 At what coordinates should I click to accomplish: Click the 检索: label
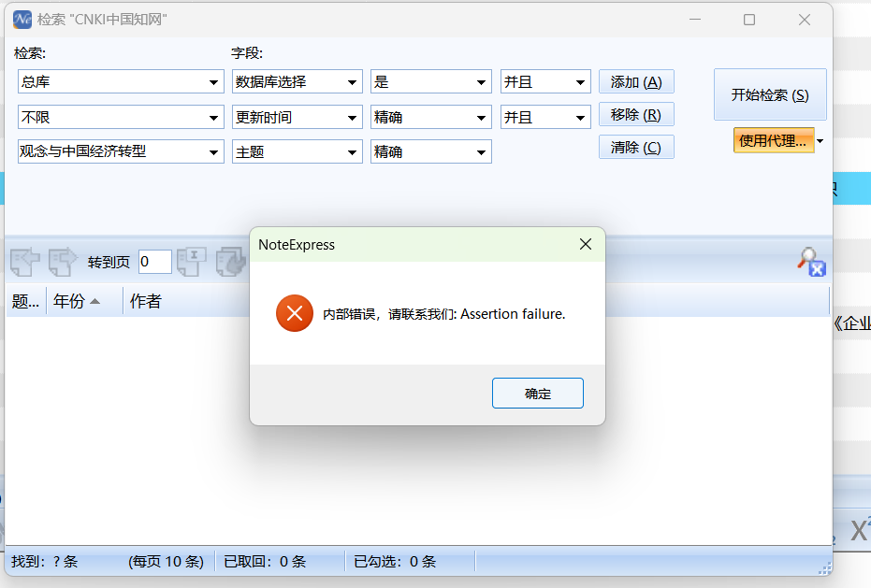30,53
